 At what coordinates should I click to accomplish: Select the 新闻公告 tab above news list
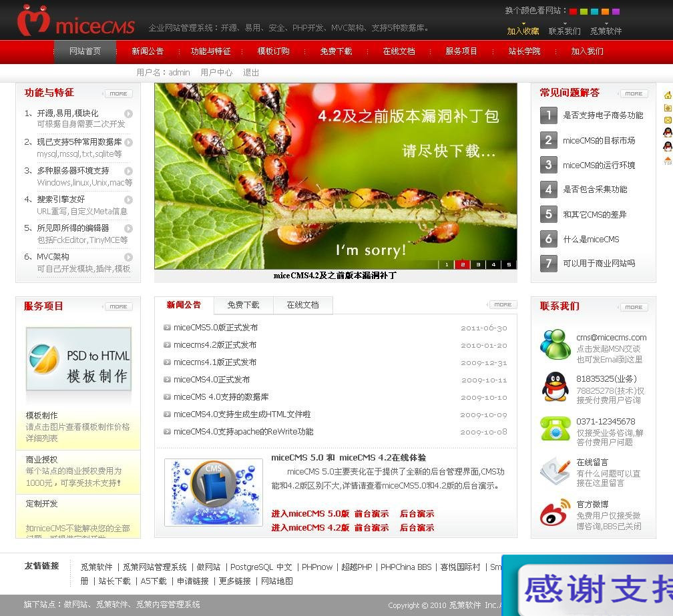pyautogui.click(x=184, y=305)
